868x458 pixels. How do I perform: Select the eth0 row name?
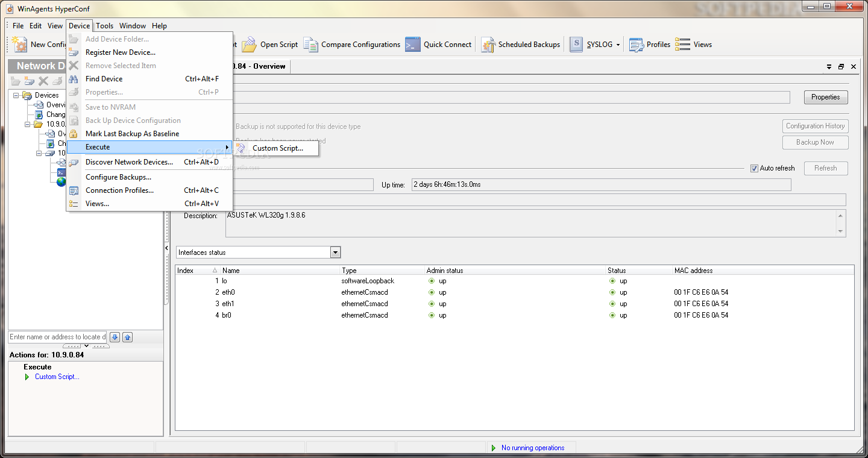click(228, 292)
